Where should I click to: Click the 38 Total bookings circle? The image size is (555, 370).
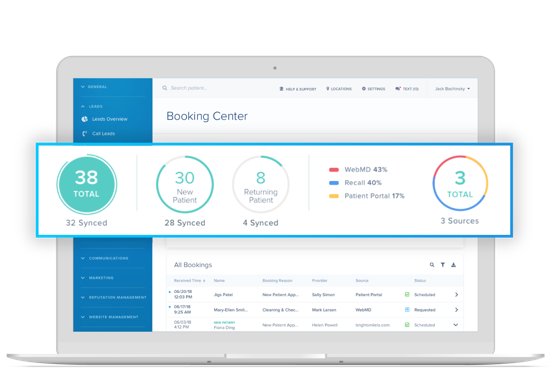pos(86,184)
